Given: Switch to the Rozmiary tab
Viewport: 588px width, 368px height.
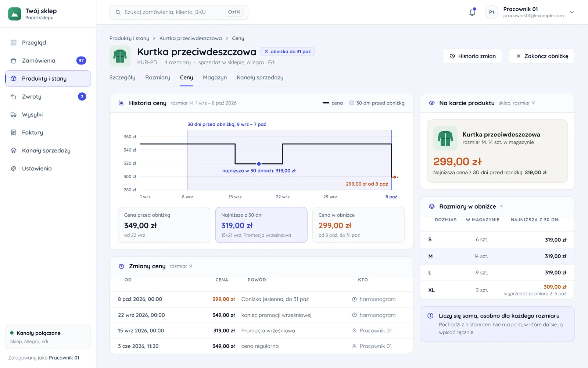Looking at the screenshot, I should [x=158, y=78].
